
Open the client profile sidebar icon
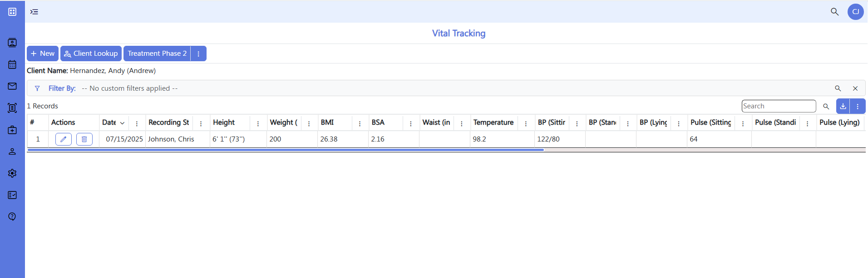(12, 43)
